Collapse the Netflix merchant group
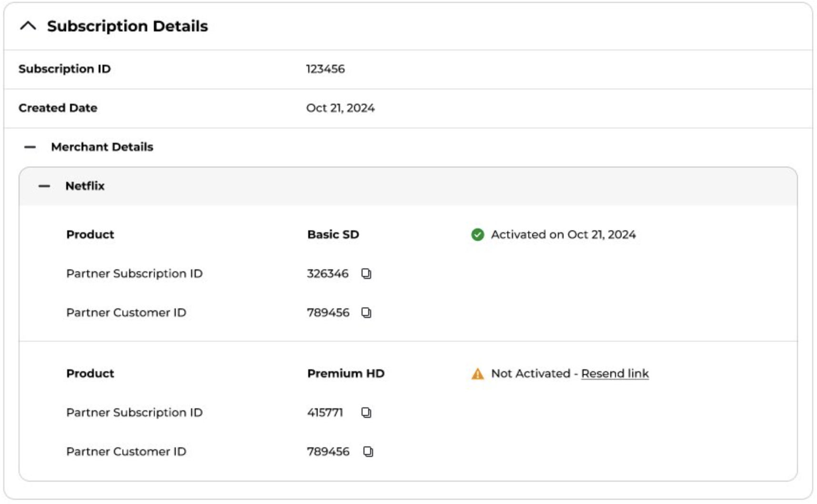Viewport: 817px width, 504px height. coord(44,186)
